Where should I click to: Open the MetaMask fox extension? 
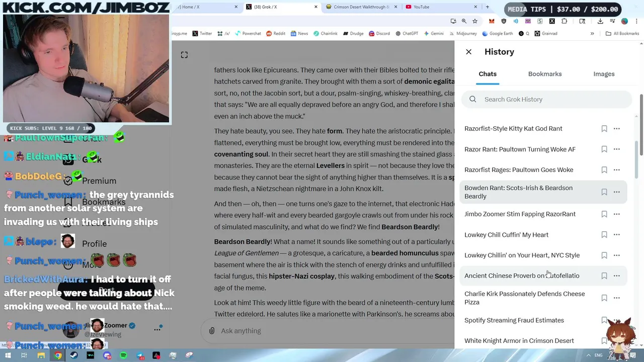tap(492, 21)
